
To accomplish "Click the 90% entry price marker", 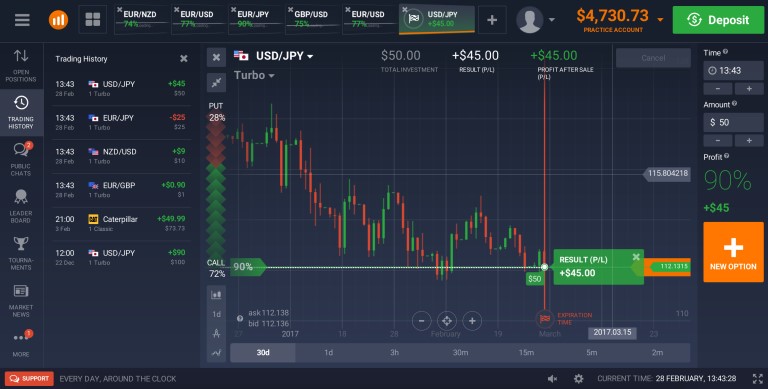I will 247,267.
